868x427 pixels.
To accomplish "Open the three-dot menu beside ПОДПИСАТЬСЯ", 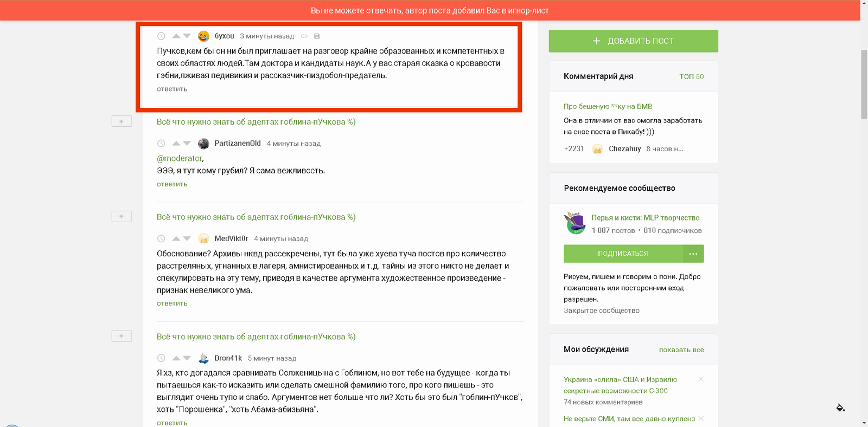I will click(x=693, y=254).
